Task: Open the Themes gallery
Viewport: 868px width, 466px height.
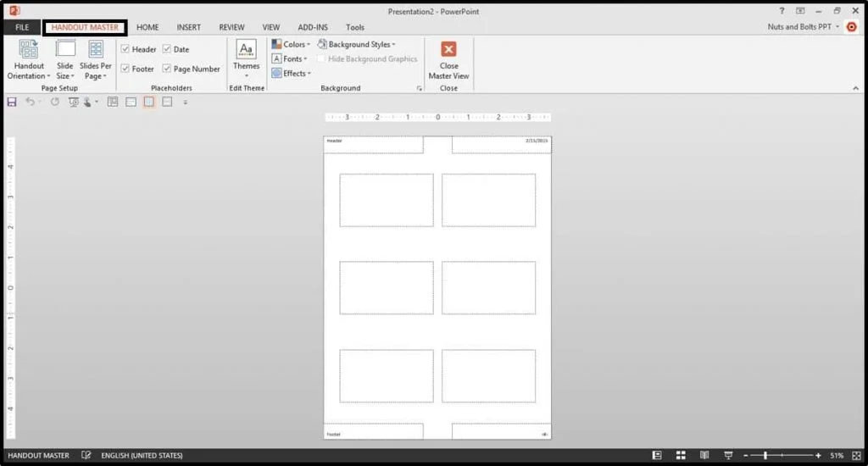Action: pos(247,58)
